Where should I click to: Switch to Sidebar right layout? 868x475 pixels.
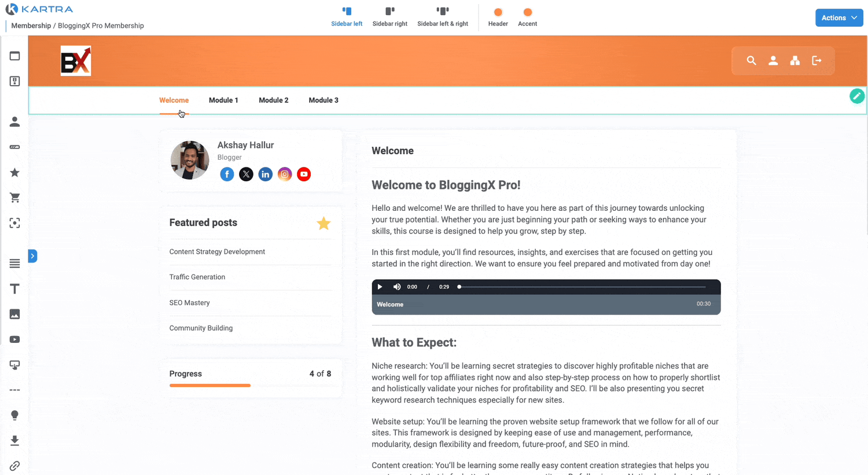[389, 17]
